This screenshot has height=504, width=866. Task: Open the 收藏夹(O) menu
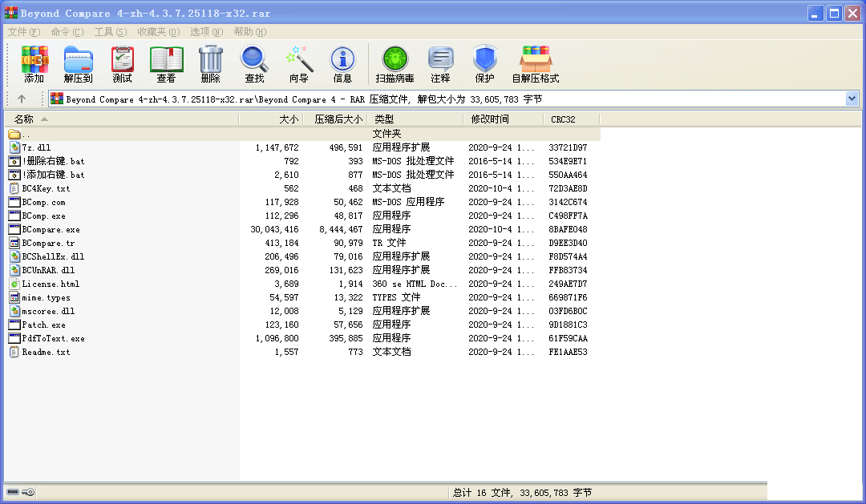[159, 32]
